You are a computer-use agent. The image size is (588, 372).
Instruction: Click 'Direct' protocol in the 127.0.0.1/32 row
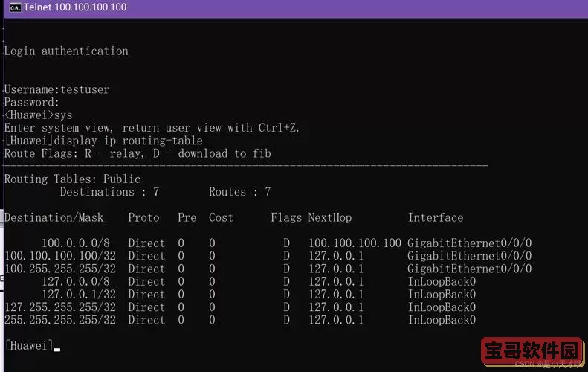pyautogui.click(x=146, y=295)
